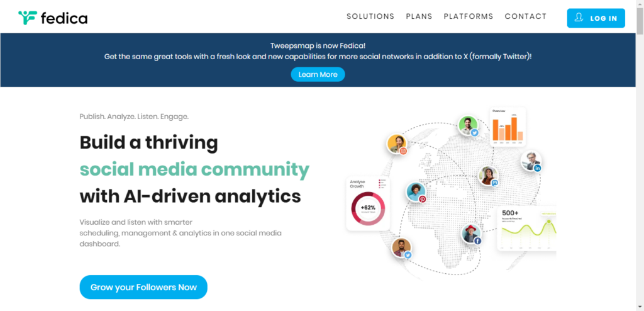Click 'with AI-driven analytics' headline text
This screenshot has width=644, height=311.
pos(191,196)
